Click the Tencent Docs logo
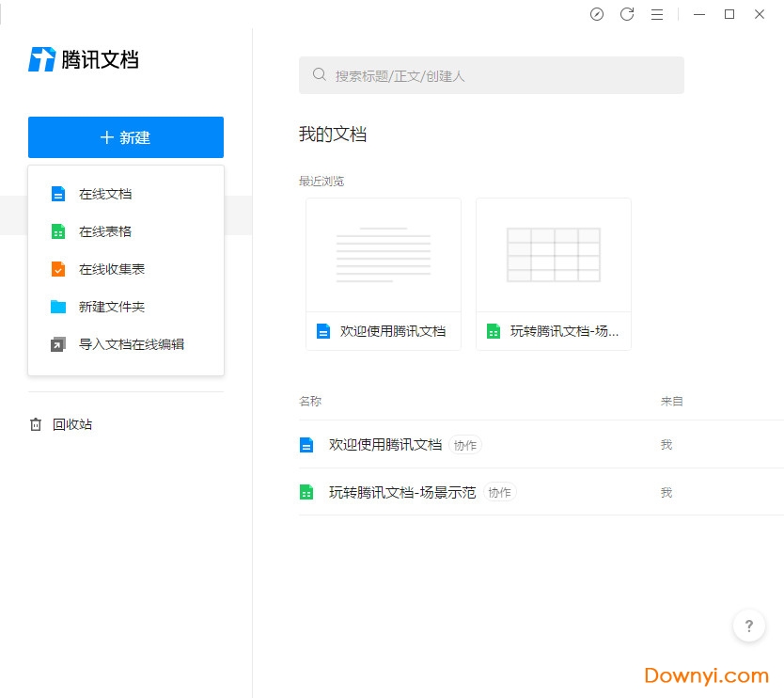This screenshot has width=784, height=698. tap(84, 59)
